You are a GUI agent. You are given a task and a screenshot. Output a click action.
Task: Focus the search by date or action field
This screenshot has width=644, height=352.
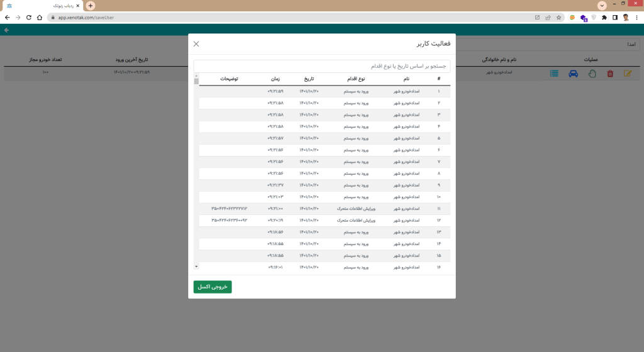click(x=321, y=66)
